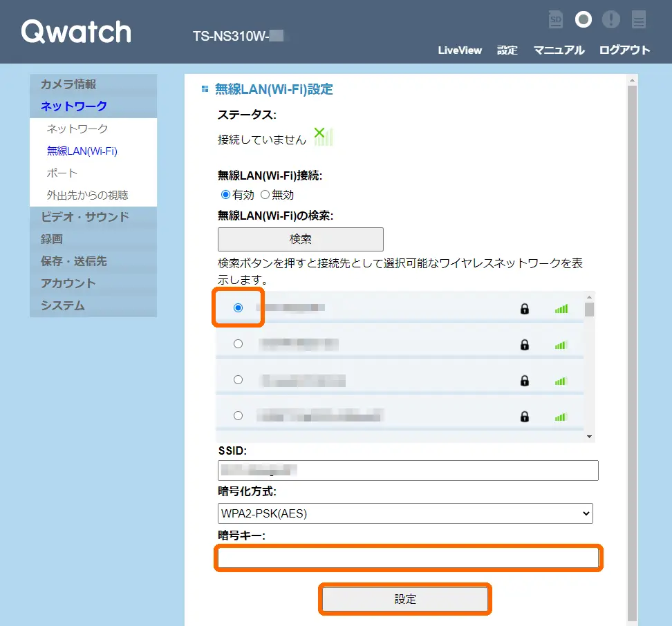Viewport: 672px width, 626px height.
Task: Click the SD card status icon
Action: 556,20
